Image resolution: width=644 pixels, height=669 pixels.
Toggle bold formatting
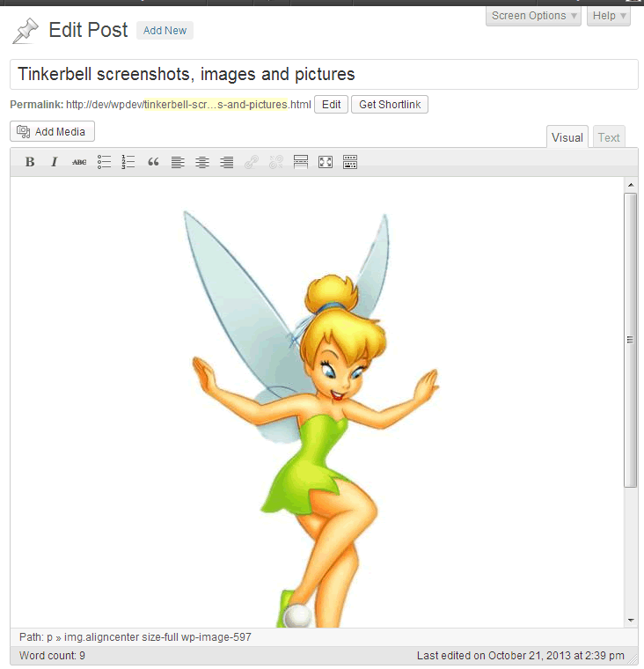(30, 162)
